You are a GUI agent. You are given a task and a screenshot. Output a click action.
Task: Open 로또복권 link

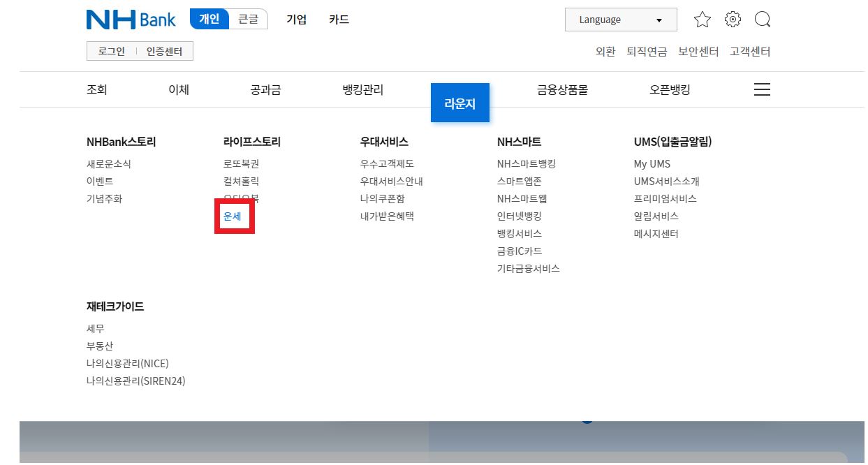[x=242, y=164]
